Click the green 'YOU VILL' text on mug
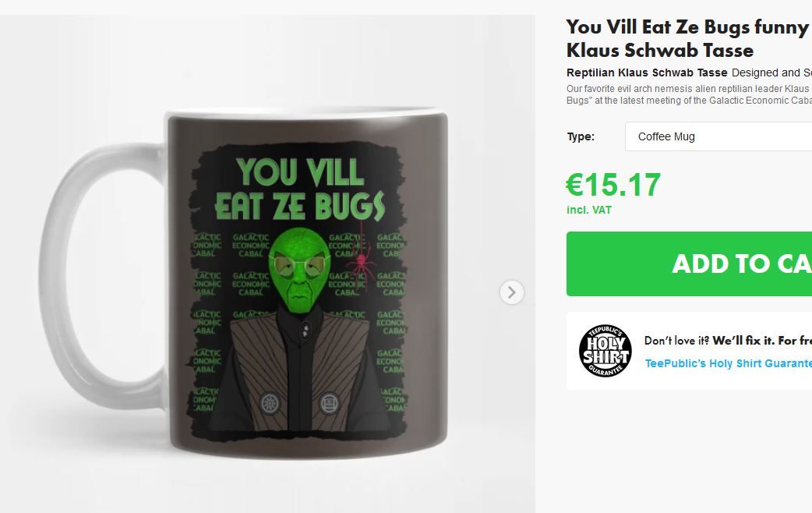The image size is (812, 513). (x=300, y=172)
